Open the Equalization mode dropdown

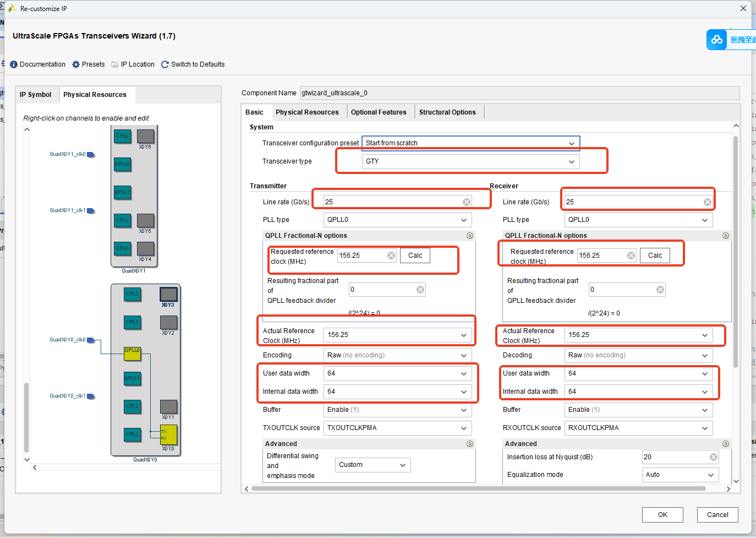coord(681,475)
